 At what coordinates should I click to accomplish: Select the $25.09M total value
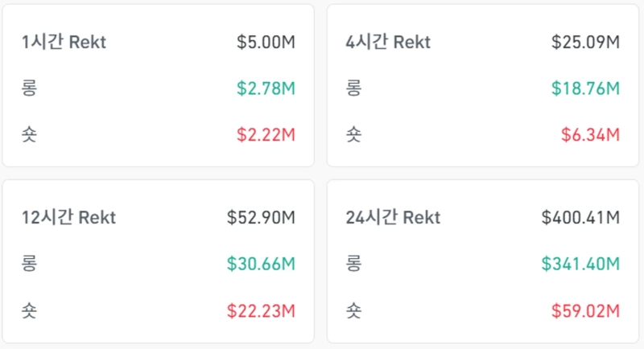585,42
